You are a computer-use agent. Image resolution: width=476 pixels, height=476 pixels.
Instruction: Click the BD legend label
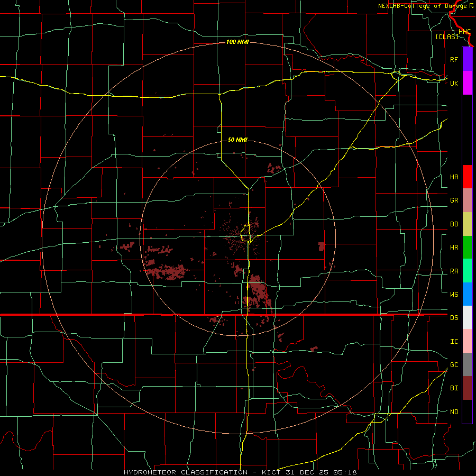(454, 224)
